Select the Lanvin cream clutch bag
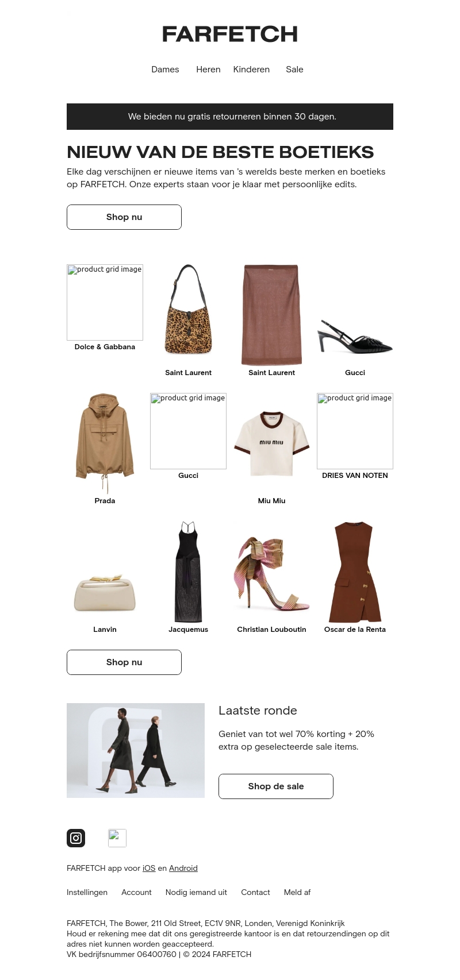 point(105,592)
